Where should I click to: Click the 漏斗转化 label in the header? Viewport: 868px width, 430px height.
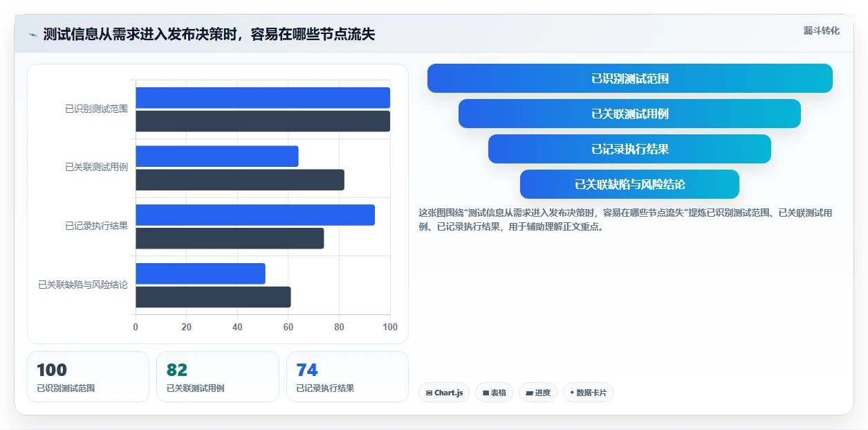(822, 30)
